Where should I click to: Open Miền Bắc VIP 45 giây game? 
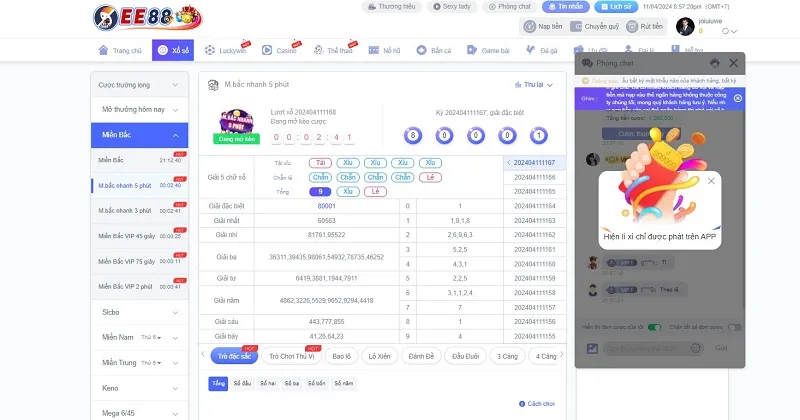click(139, 236)
